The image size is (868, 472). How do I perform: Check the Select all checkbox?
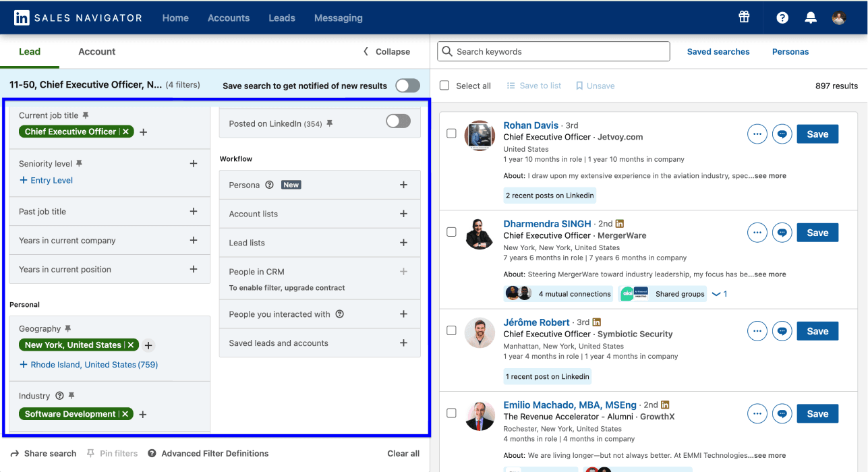(x=444, y=86)
